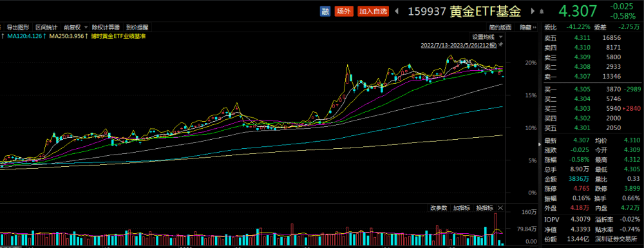
Task: Go to previous stock with left arrow
Action: [397, 12]
